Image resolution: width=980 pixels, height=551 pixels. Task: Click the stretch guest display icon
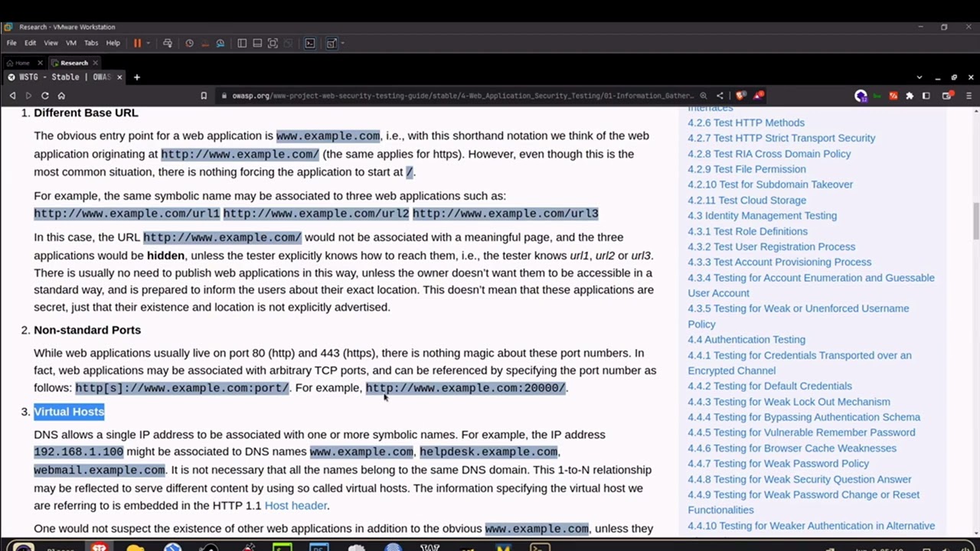[x=332, y=43]
